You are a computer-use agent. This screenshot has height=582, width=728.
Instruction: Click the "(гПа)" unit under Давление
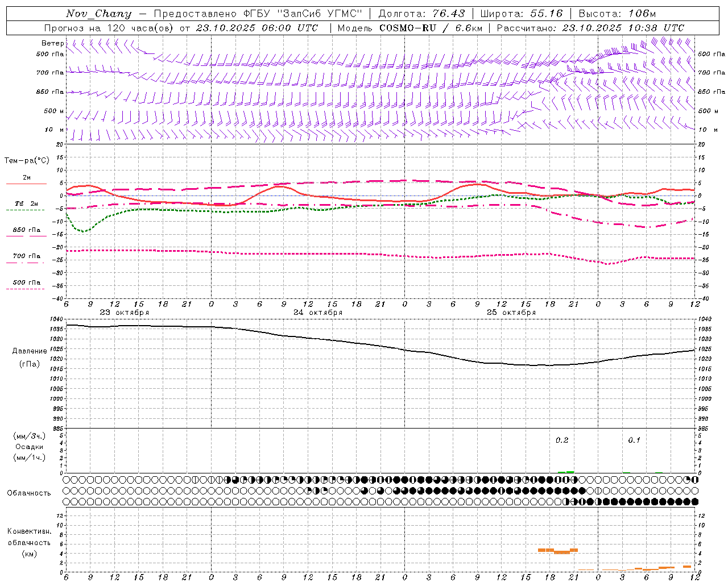tap(30, 364)
